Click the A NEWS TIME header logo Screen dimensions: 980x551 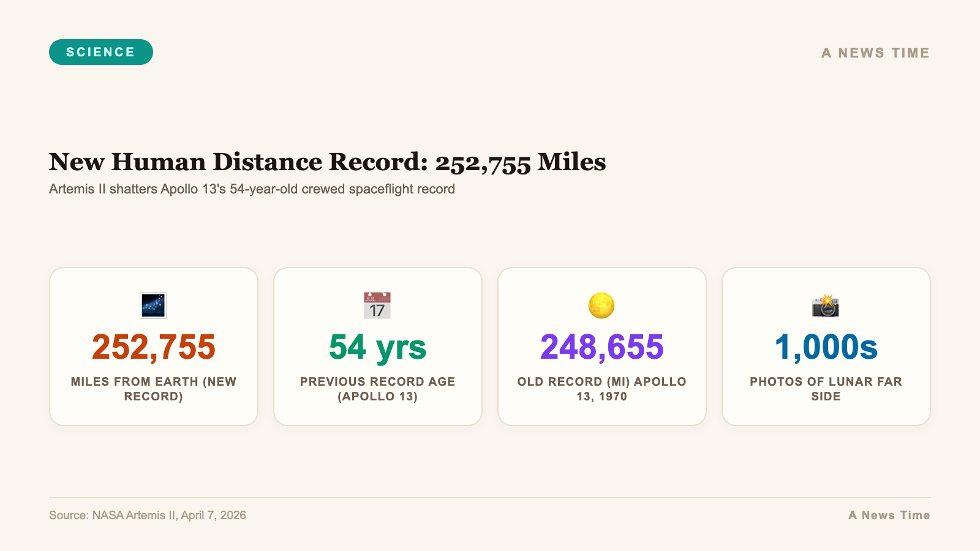(876, 53)
